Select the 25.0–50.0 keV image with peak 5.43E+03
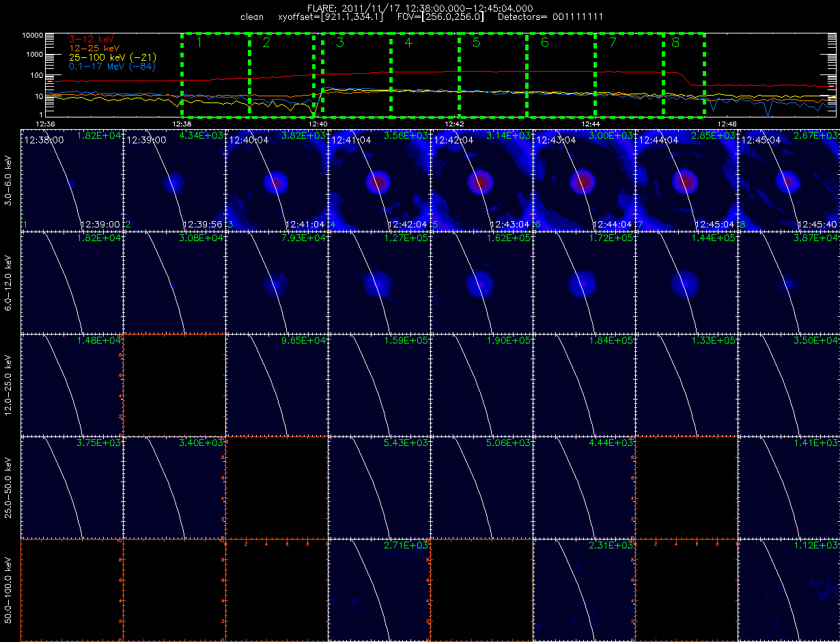This screenshot has height=642, width=840. [379, 487]
